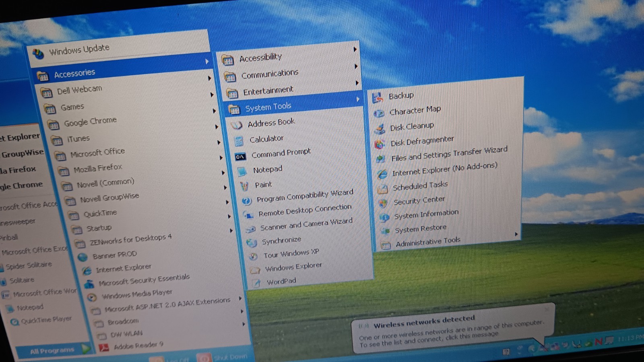Launch Paint icon
The image size is (644, 362).
tap(244, 186)
